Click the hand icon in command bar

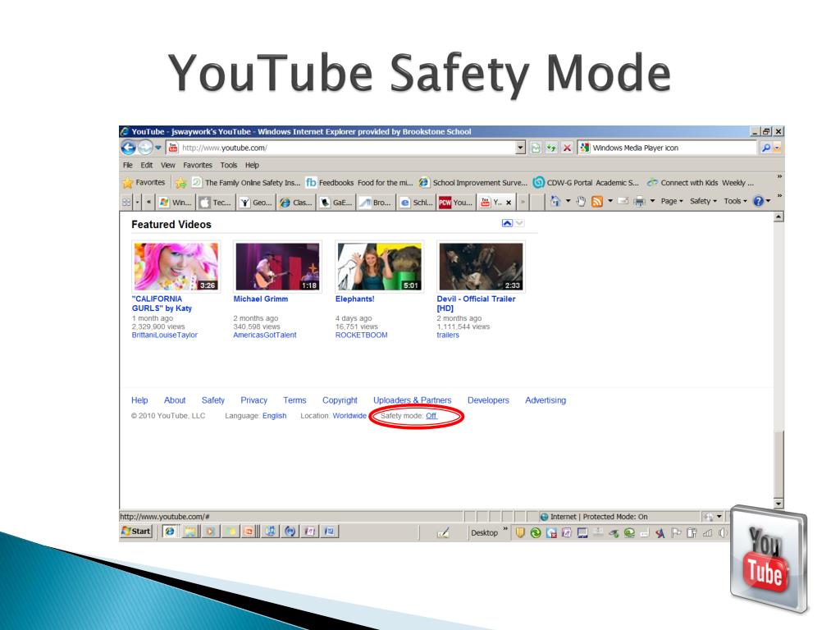pos(581,202)
